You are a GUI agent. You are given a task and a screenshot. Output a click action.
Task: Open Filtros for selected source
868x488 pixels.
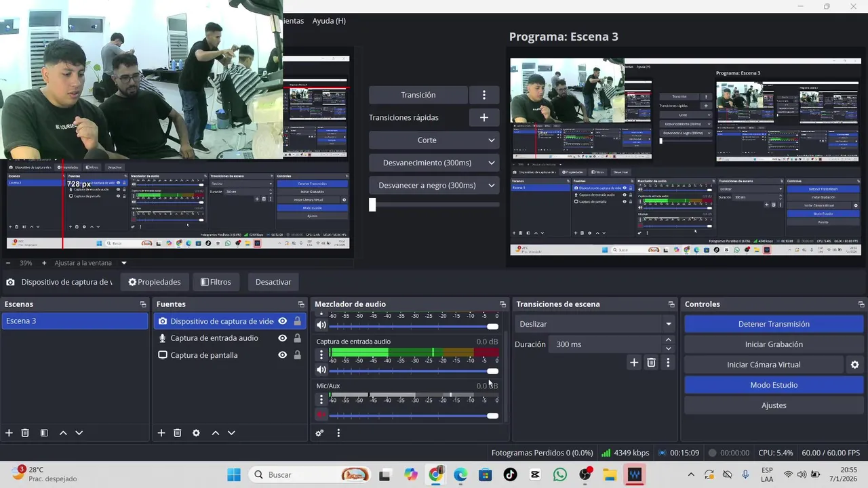216,282
